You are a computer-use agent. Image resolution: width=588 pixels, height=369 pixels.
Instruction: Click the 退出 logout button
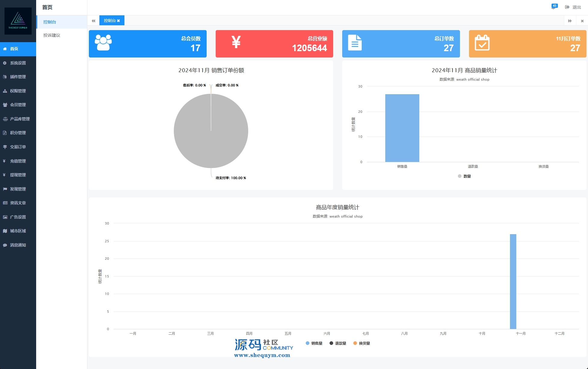tap(573, 7)
